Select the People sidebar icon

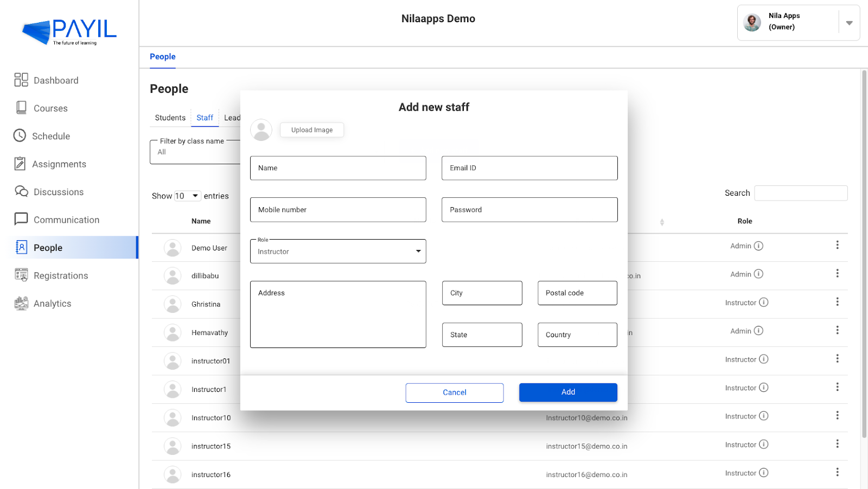[x=21, y=247]
